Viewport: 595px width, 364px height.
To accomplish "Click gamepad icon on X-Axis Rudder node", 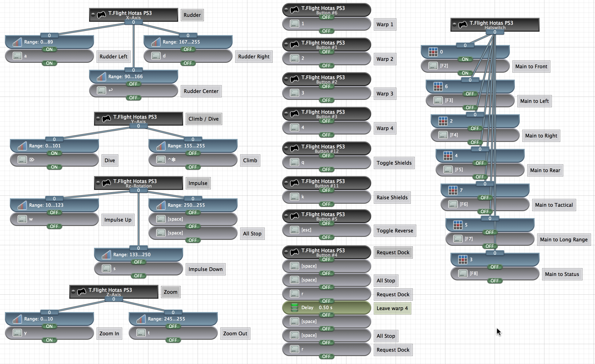I will [101, 15].
